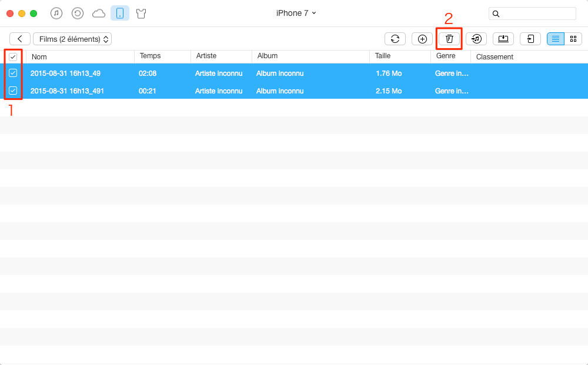Click Album inconnu in the 00:21 row
The height and width of the screenshot is (365, 588).
click(x=280, y=91)
